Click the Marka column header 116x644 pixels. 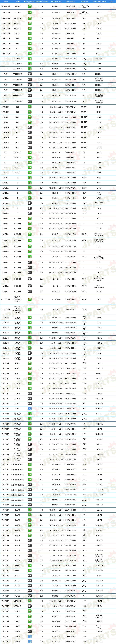(6, 1)
